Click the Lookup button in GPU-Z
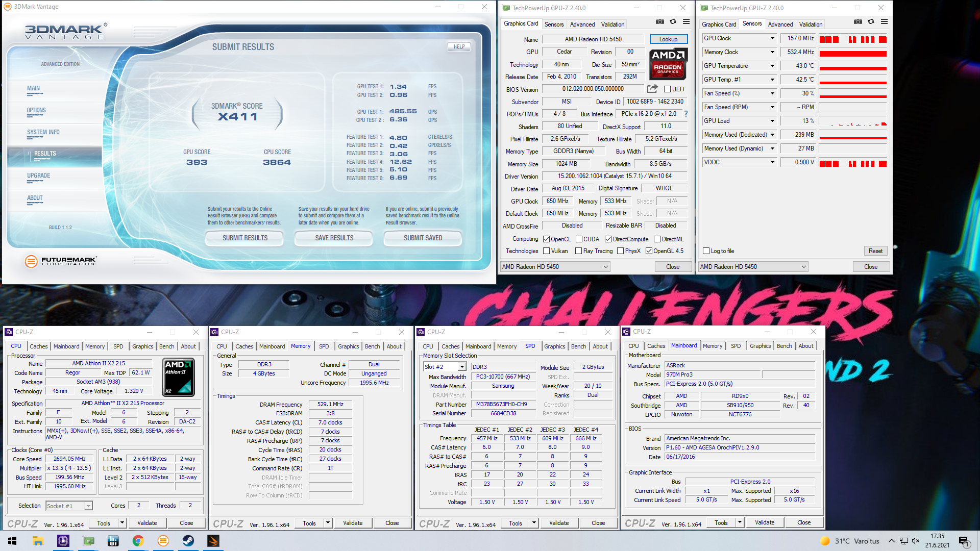 tap(668, 39)
